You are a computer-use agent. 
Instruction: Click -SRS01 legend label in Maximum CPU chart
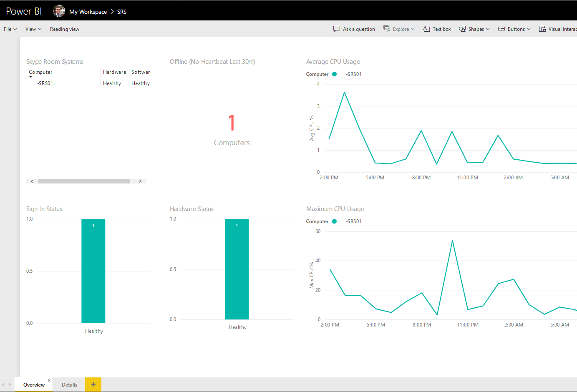pos(354,221)
